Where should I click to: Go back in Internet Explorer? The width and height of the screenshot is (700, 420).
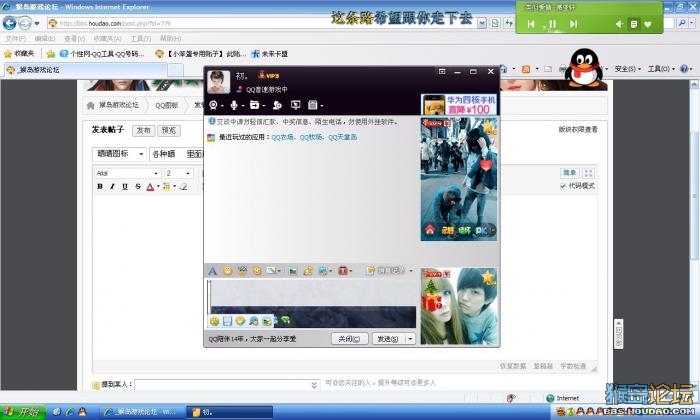tap(9, 23)
